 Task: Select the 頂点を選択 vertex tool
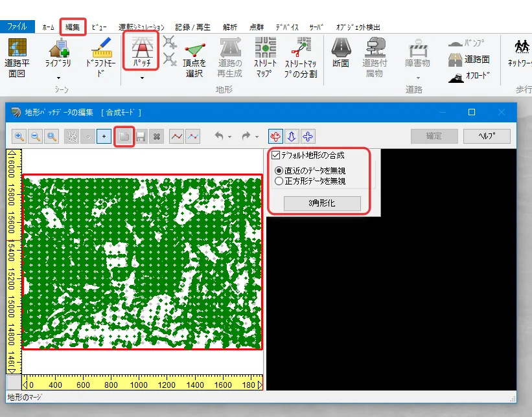(194, 57)
